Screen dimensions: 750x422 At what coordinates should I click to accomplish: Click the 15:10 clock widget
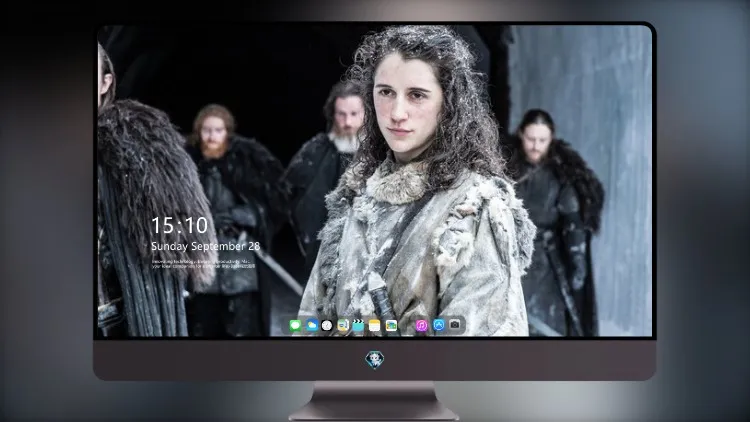point(179,225)
